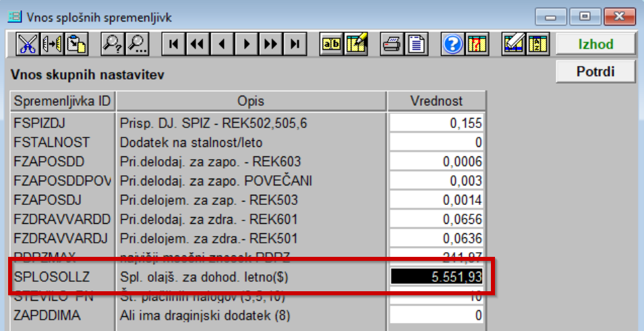Select the FSTALNOST value field
Viewport: 644px width, 331px height.
[436, 142]
